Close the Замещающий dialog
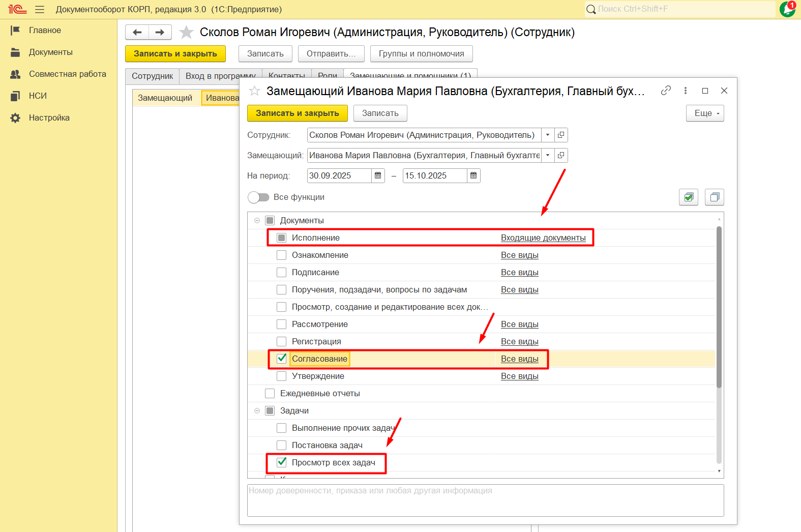Viewport: 801px width, 532px height. pyautogui.click(x=724, y=91)
